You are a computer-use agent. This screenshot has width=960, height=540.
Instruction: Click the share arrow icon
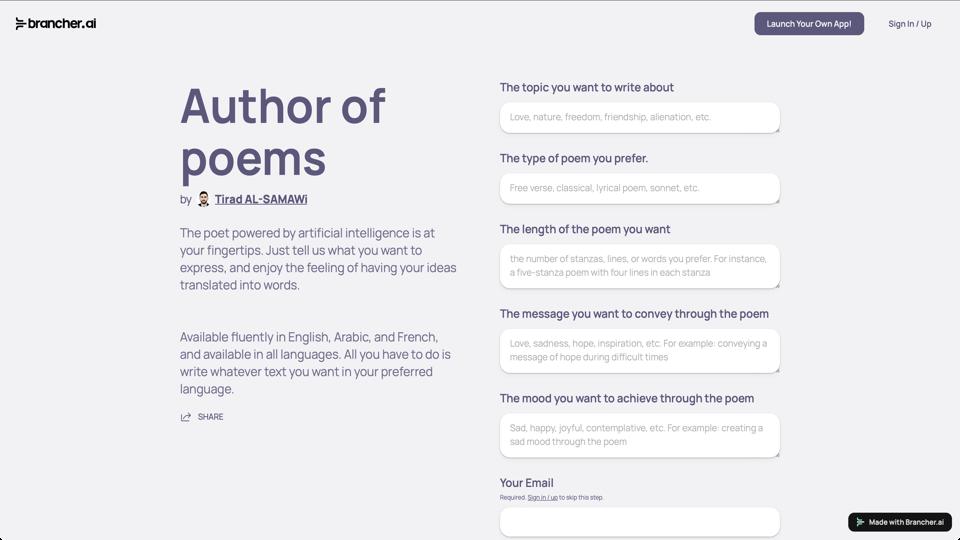tap(186, 417)
